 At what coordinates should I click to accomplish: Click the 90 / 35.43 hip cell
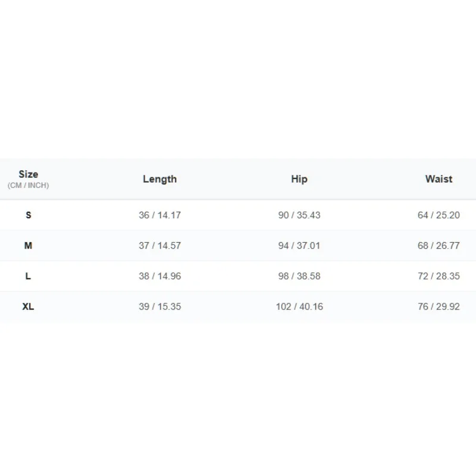pyautogui.click(x=299, y=215)
